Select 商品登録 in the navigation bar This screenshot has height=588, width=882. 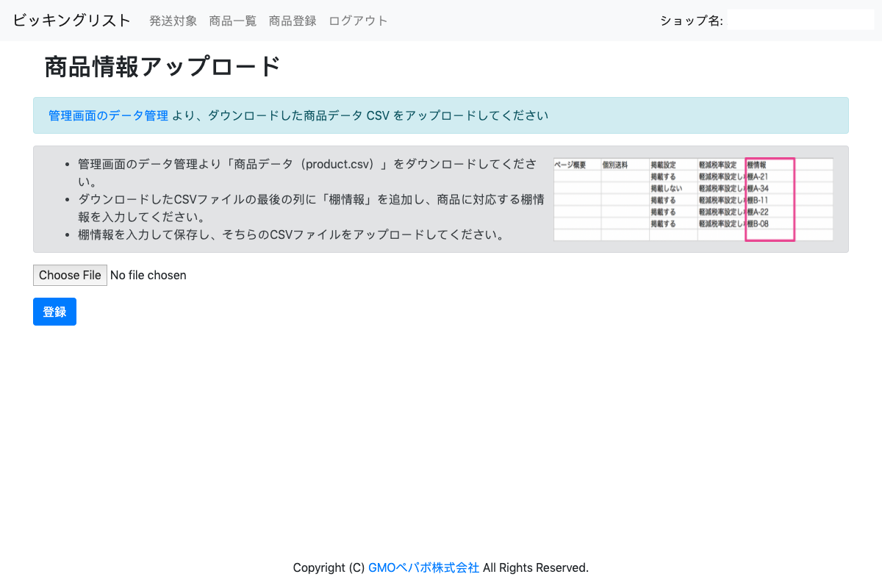tap(293, 21)
